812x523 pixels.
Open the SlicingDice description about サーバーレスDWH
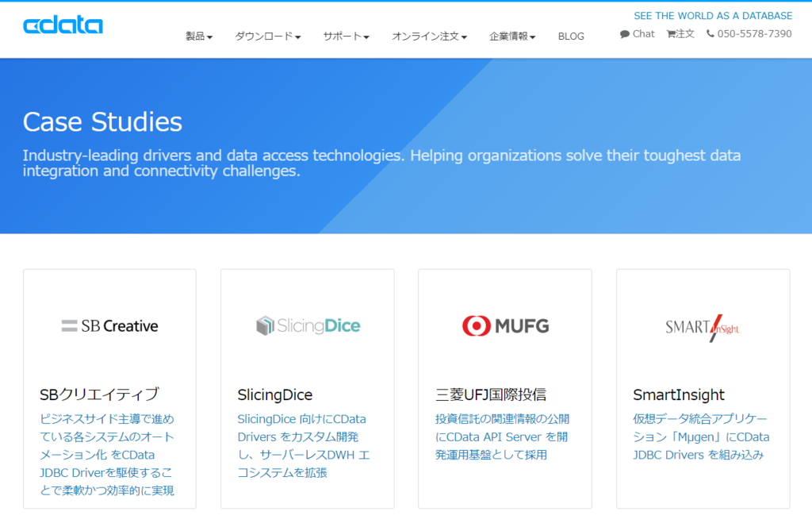pyautogui.click(x=304, y=446)
